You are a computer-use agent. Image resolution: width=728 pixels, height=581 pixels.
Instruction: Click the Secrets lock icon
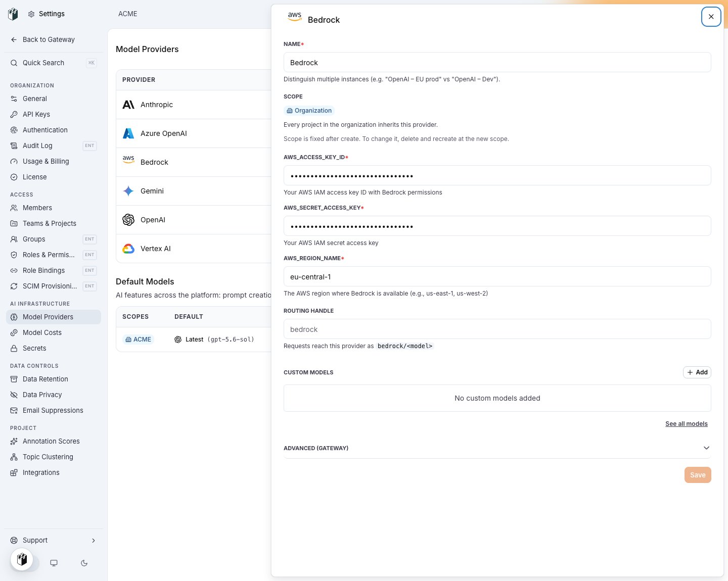[x=14, y=349]
